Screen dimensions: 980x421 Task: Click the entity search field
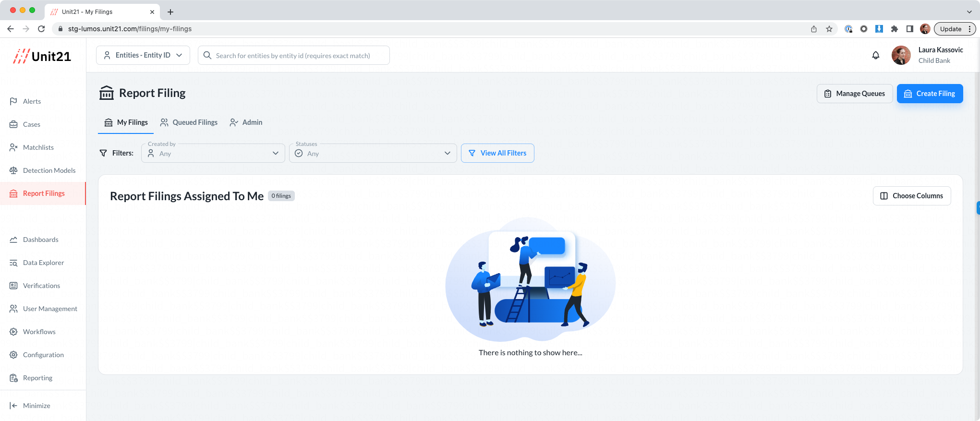[294, 55]
